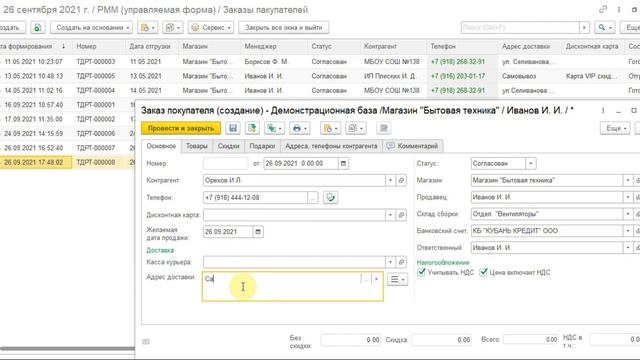640x360 pixels.
Task: Open calendar for the order date field
Action: 344,163
